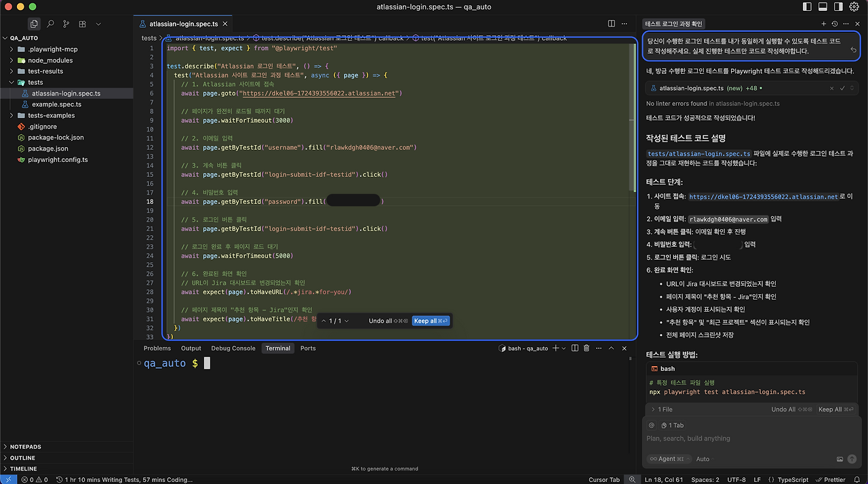
Task: Open playwright.config.ts file
Action: coord(66,159)
